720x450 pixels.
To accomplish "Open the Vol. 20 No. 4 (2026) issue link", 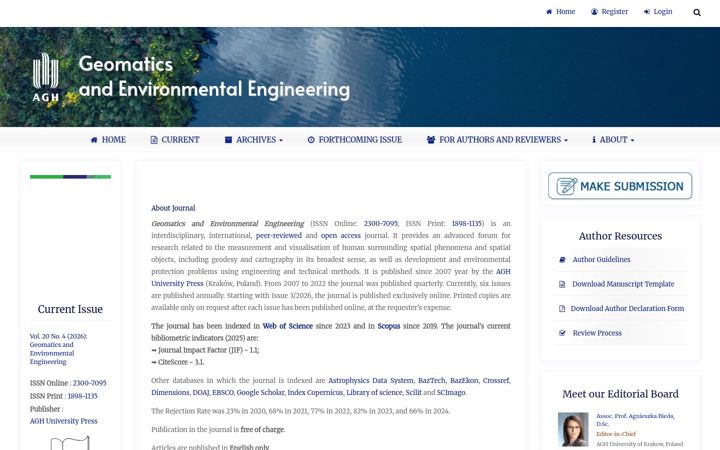I will [x=58, y=349].
